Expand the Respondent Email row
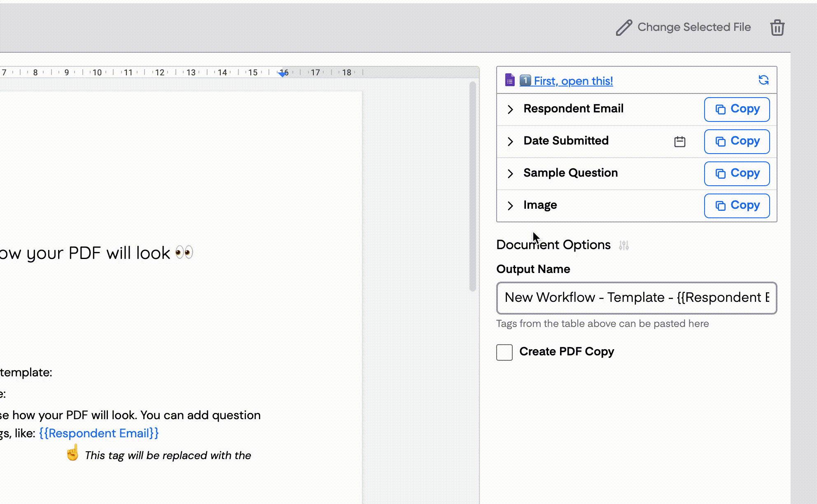The image size is (817, 504). (x=510, y=110)
